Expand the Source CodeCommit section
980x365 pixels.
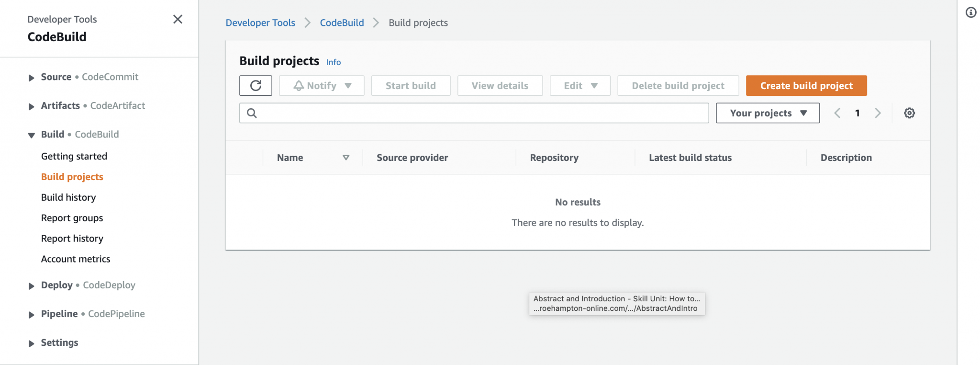point(32,78)
